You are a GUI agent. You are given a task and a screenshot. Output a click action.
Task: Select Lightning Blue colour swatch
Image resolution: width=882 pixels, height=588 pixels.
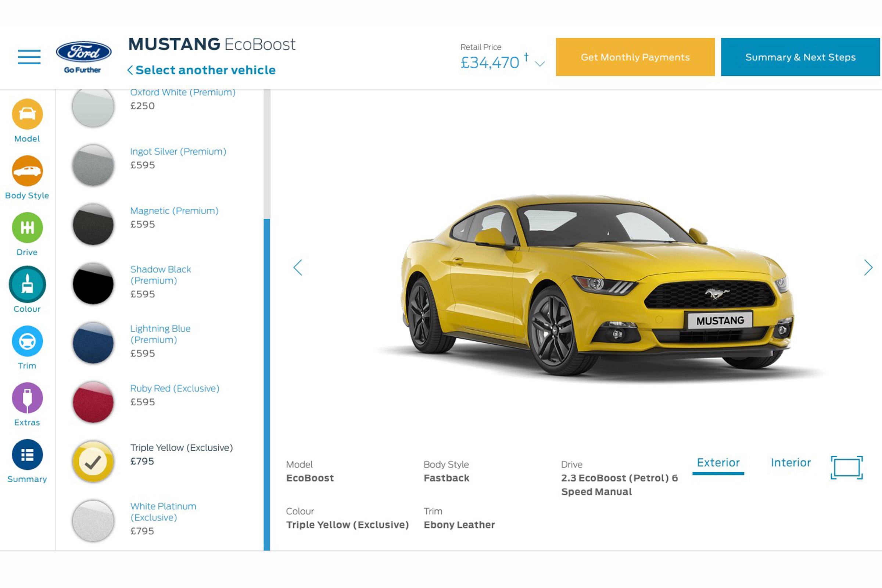[x=93, y=343]
